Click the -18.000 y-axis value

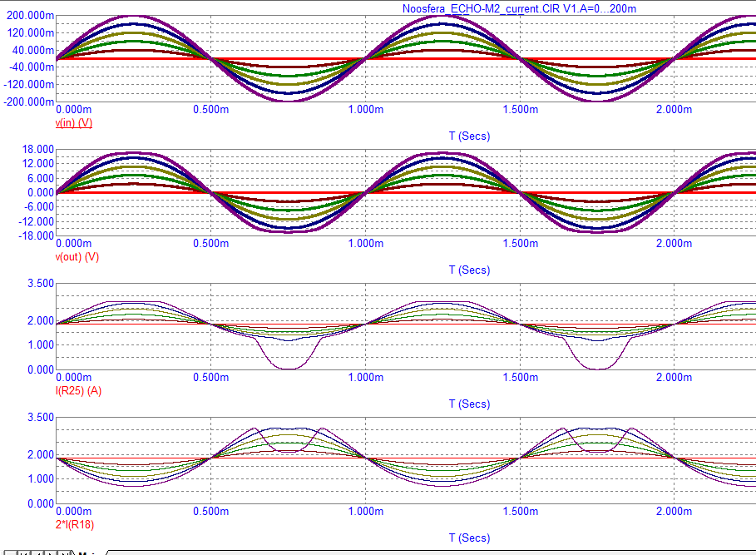click(37, 235)
